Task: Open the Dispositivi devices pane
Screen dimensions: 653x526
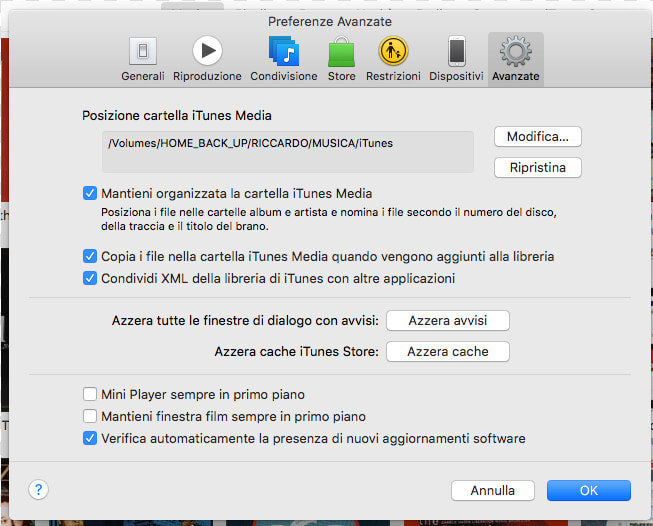Action: click(456, 58)
